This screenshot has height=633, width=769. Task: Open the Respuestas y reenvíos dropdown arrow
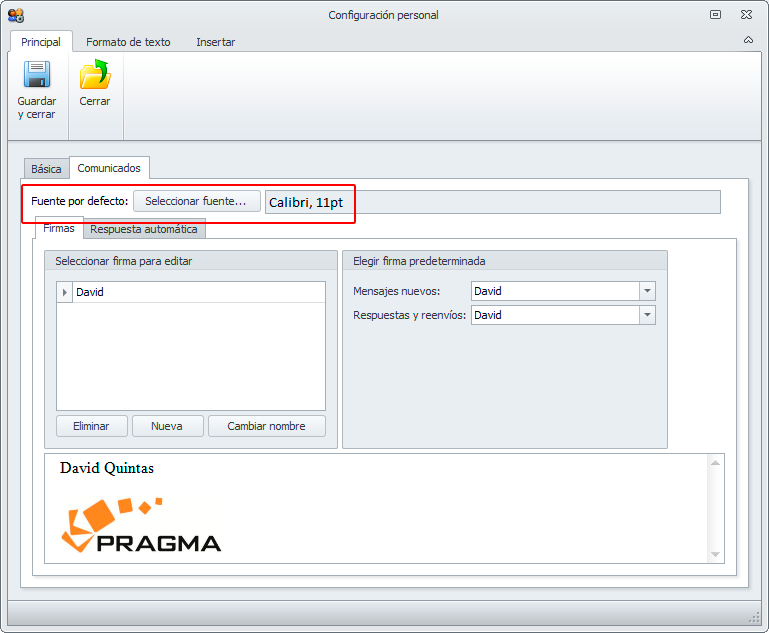pyautogui.click(x=647, y=315)
